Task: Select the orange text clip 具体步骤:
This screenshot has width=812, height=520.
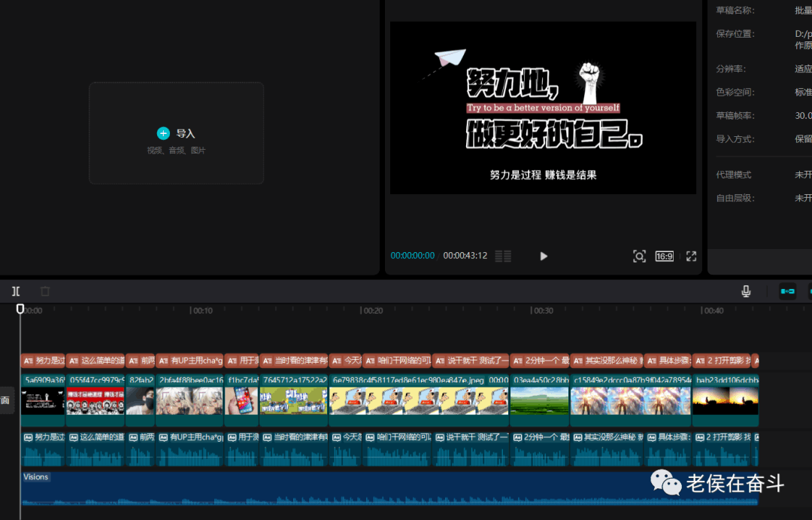Action: 668,360
